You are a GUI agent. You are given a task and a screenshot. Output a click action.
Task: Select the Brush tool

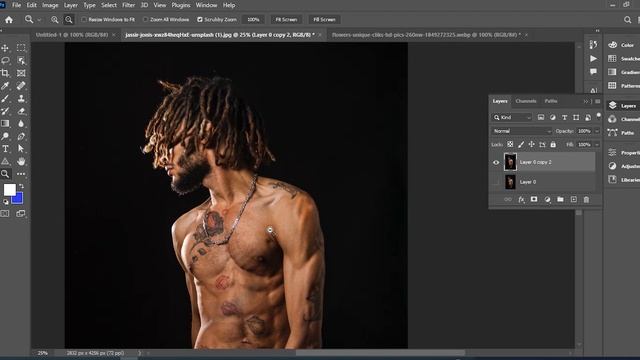pyautogui.click(x=5, y=98)
